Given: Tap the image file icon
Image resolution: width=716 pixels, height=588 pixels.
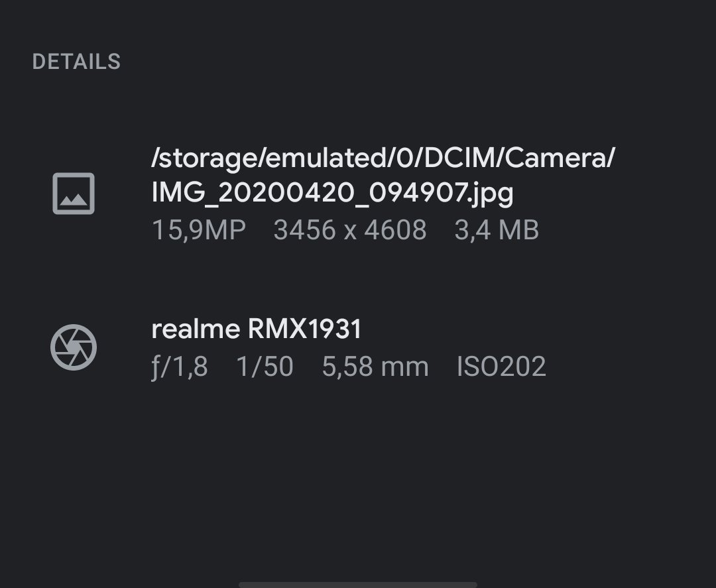Looking at the screenshot, I should pyautogui.click(x=74, y=194).
